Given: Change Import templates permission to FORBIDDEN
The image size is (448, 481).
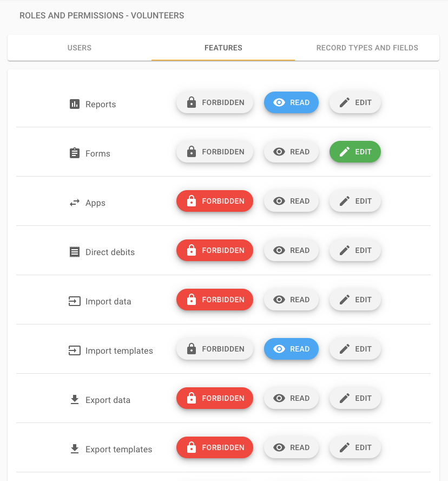Looking at the screenshot, I should tap(214, 349).
